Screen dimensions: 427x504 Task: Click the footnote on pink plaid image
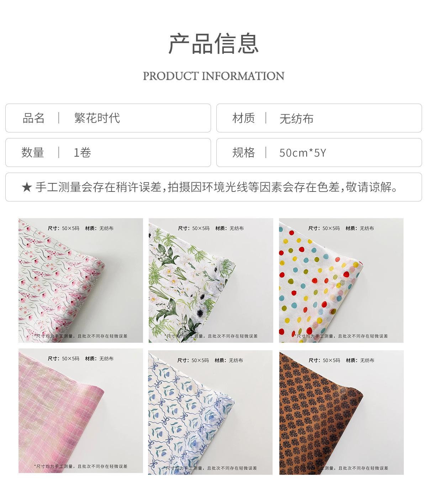(x=81, y=466)
